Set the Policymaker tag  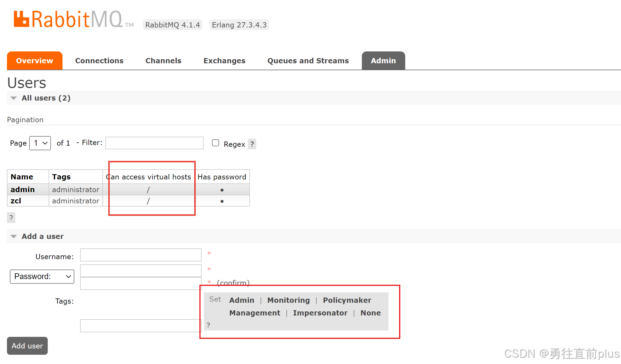[x=347, y=300]
